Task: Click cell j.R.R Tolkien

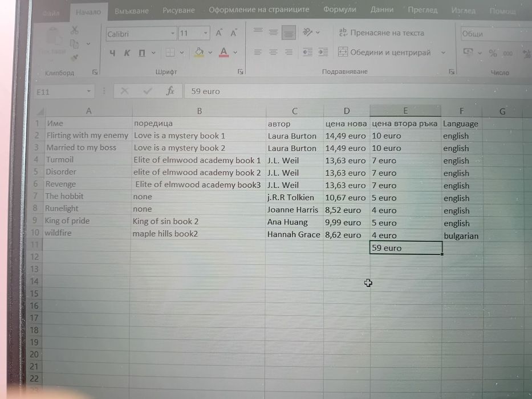Action: point(294,197)
